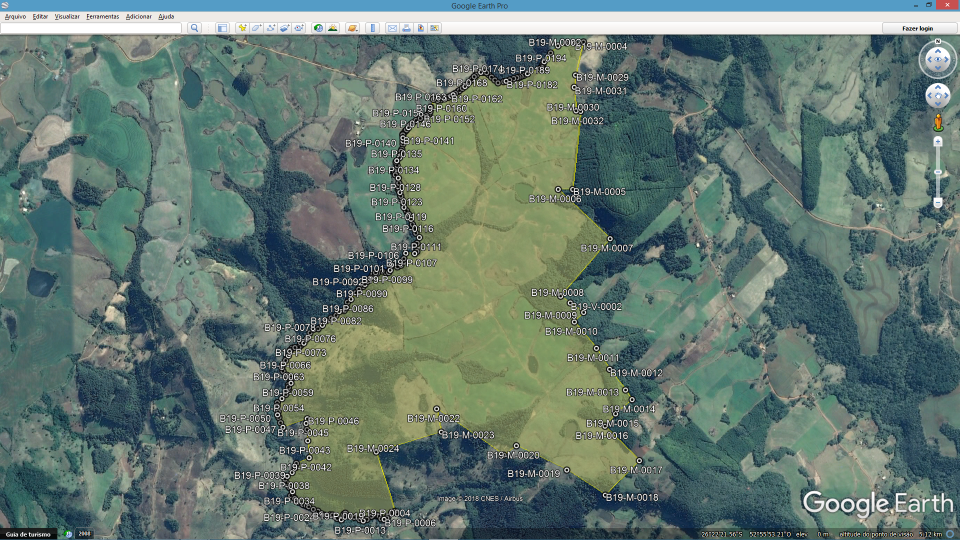Click placemark label B19-M-0022
The image size is (960, 540).
click(433, 418)
